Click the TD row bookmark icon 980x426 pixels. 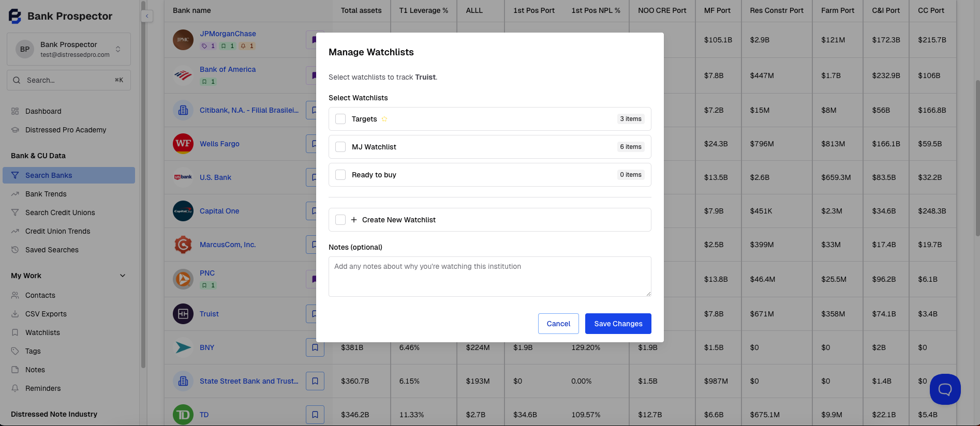coord(315,415)
